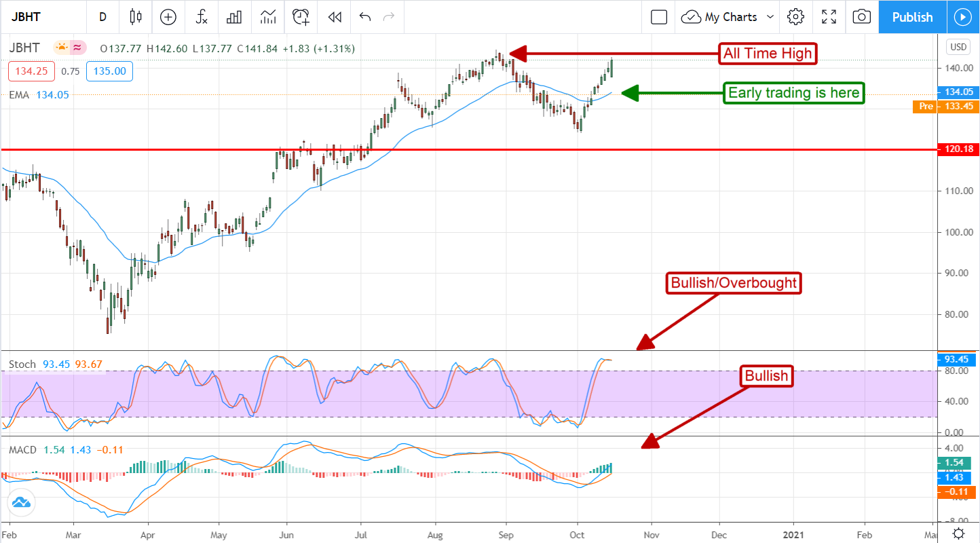Image resolution: width=980 pixels, height=543 pixels.
Task: Open scale settings gear at the bottom-right corner
Action: point(959,533)
